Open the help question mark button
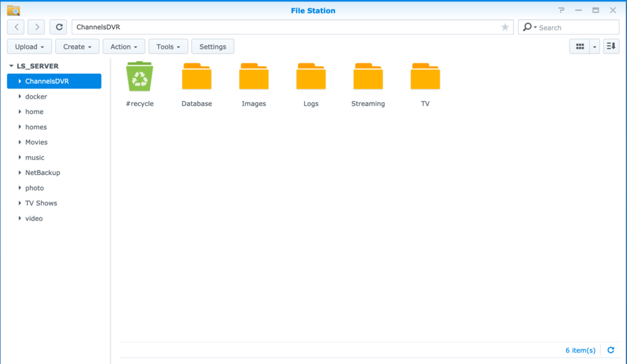This screenshot has width=627, height=364. (x=561, y=10)
